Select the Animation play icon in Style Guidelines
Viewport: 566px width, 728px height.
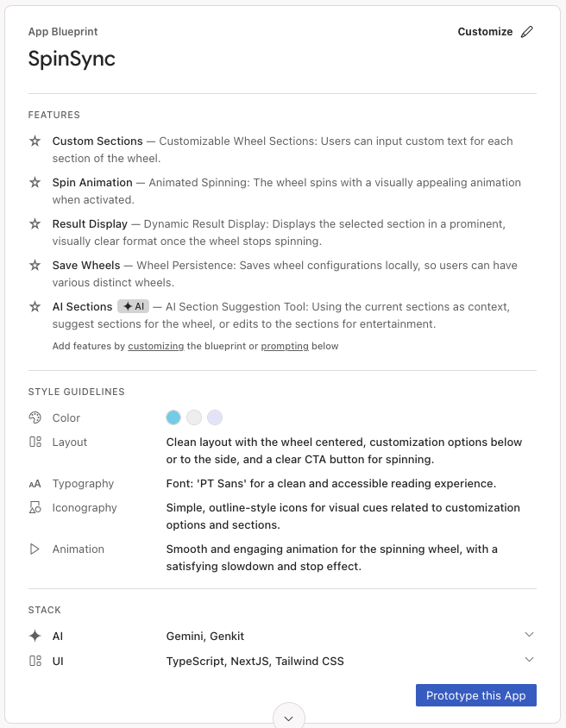click(35, 549)
